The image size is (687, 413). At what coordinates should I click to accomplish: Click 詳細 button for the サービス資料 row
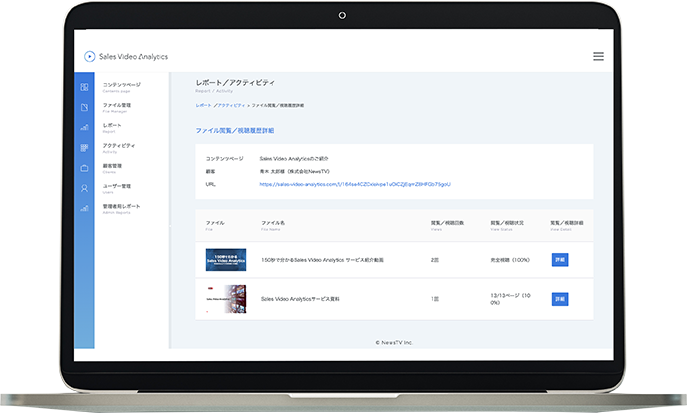click(x=559, y=298)
